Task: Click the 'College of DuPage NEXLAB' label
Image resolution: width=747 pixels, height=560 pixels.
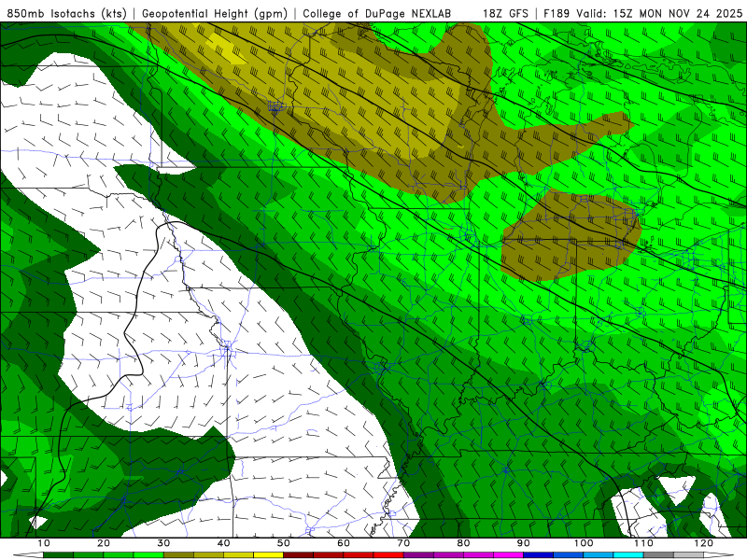Action: pyautogui.click(x=377, y=13)
